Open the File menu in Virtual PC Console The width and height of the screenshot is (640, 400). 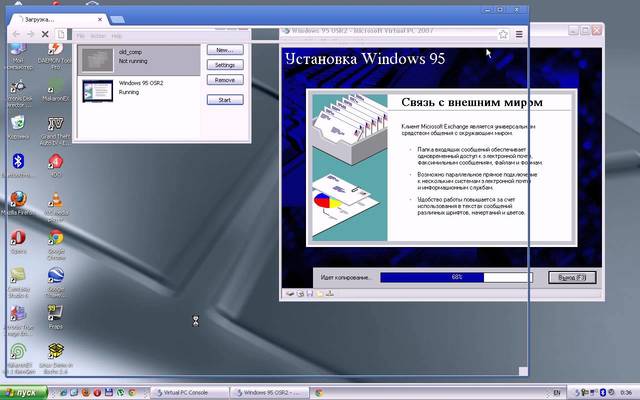point(81,36)
